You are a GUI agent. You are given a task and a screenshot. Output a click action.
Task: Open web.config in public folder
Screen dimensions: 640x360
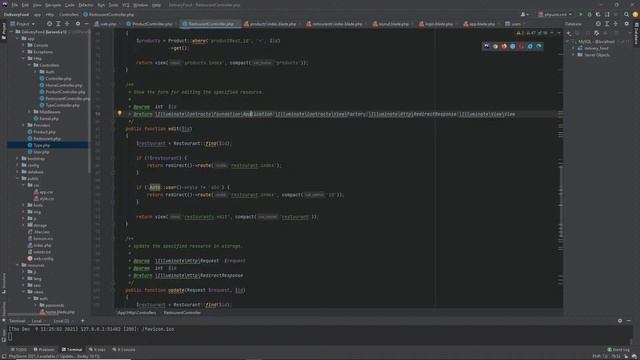[40, 259]
